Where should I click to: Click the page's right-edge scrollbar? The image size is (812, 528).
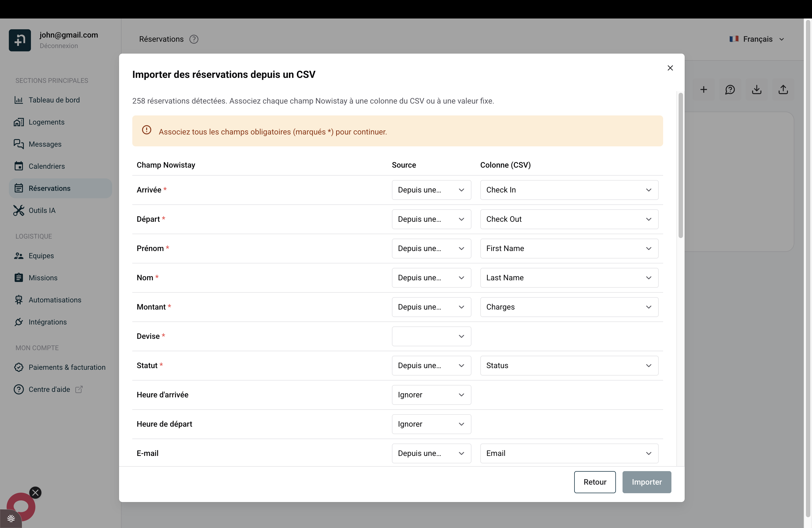(808, 269)
